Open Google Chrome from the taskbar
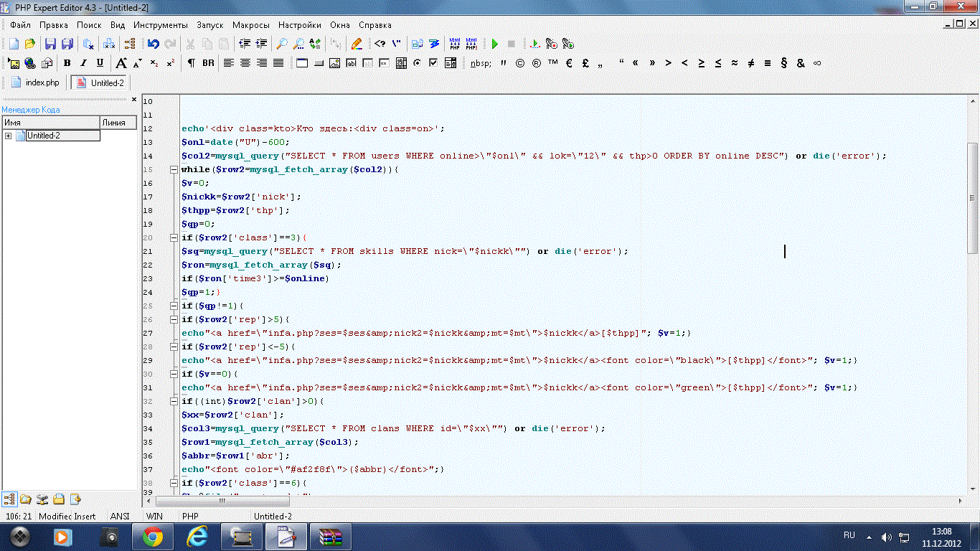 152,536
